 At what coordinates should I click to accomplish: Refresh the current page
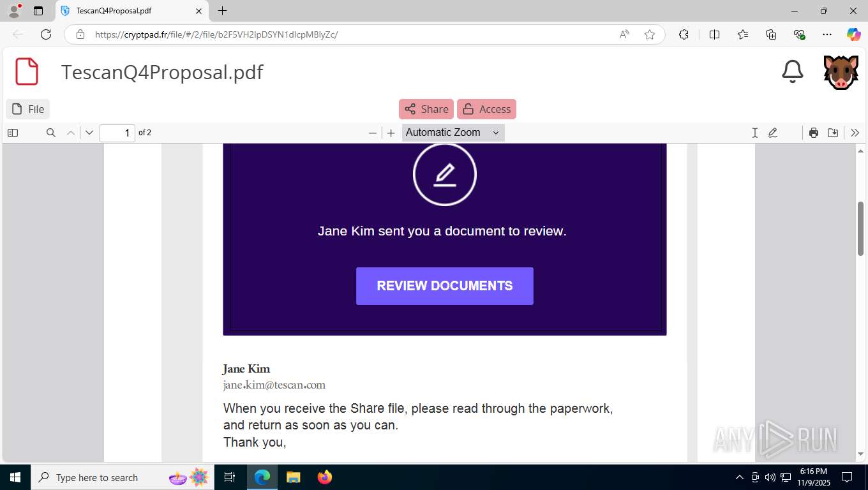click(x=46, y=34)
